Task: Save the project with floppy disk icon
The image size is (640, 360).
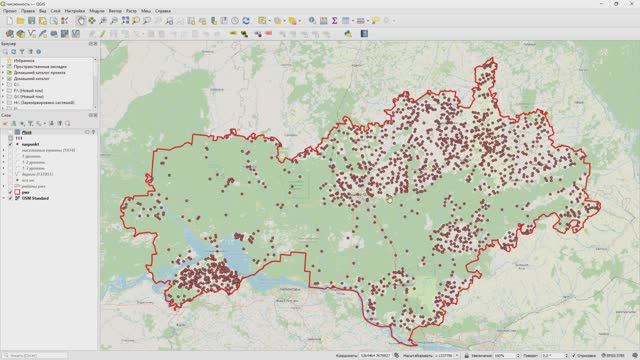Action: coord(31,20)
